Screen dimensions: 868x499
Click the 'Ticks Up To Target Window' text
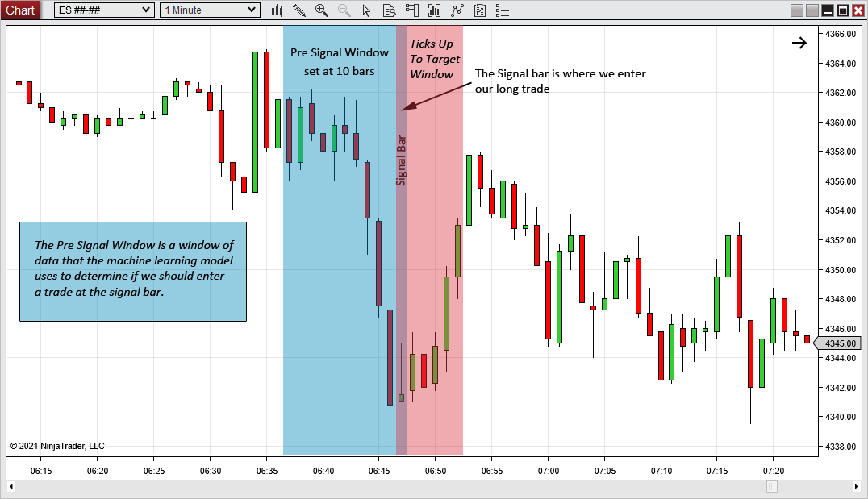435,59
